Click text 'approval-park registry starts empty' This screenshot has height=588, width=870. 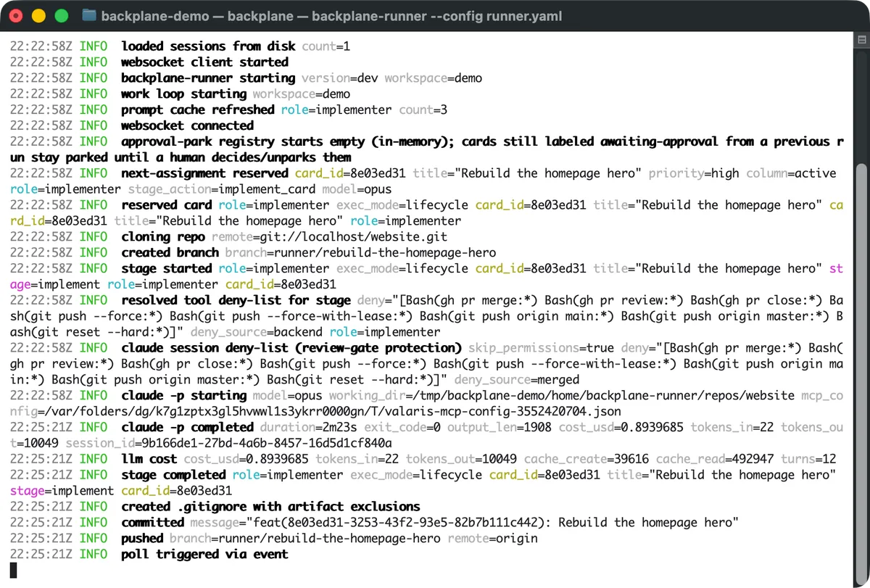coord(243,142)
